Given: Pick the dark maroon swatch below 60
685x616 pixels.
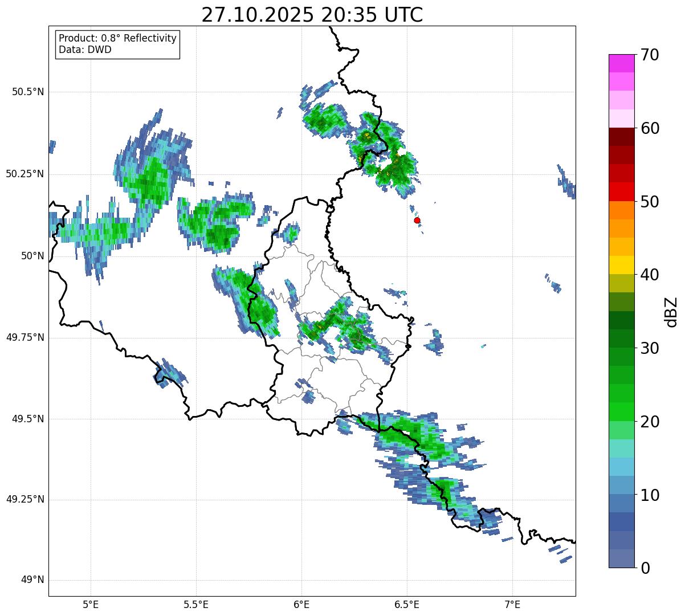Looking at the screenshot, I should (x=622, y=137).
